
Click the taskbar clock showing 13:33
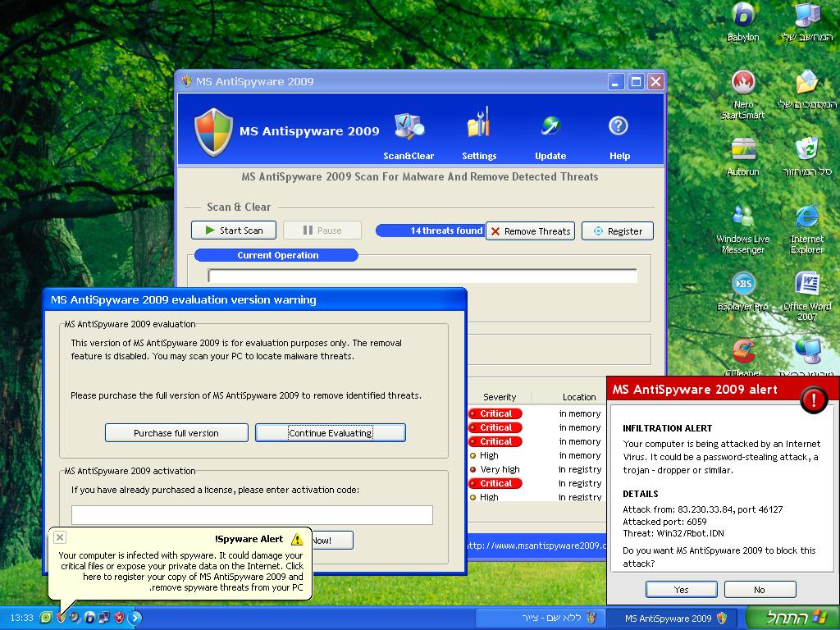click(x=21, y=618)
